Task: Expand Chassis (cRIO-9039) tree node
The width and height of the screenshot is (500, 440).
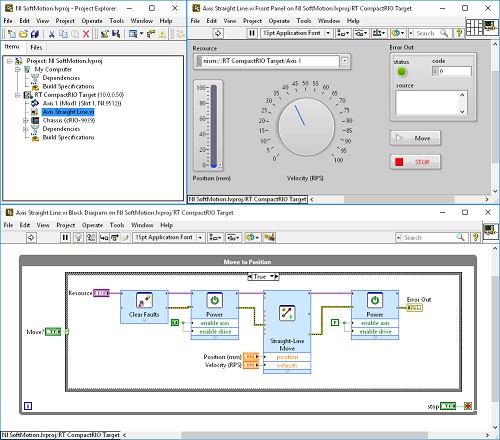Action: (x=25, y=120)
